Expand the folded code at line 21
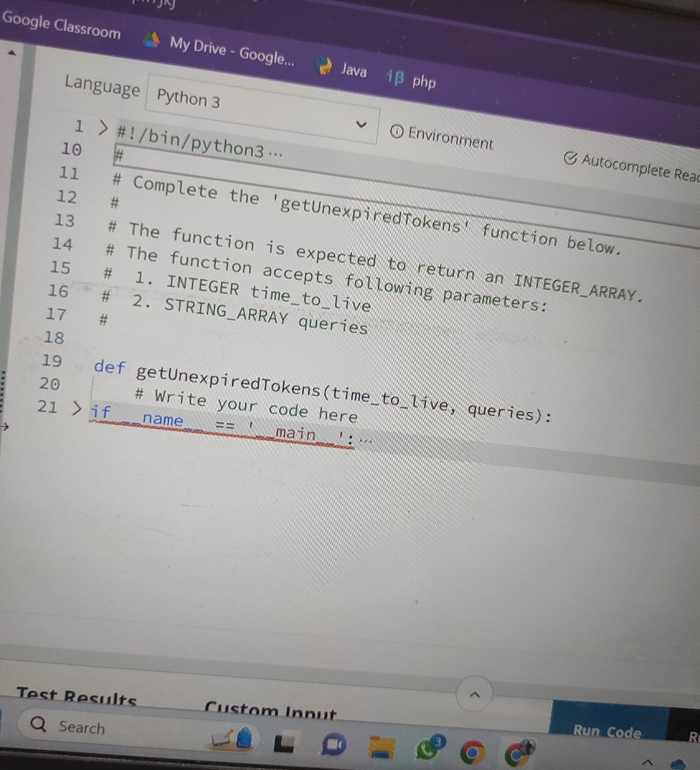Screen dimensions: 700x770 76,408
